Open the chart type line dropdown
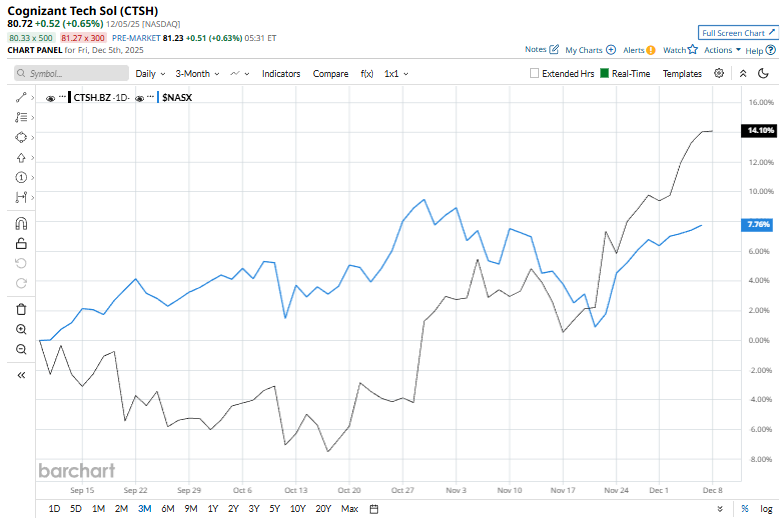 [240, 74]
